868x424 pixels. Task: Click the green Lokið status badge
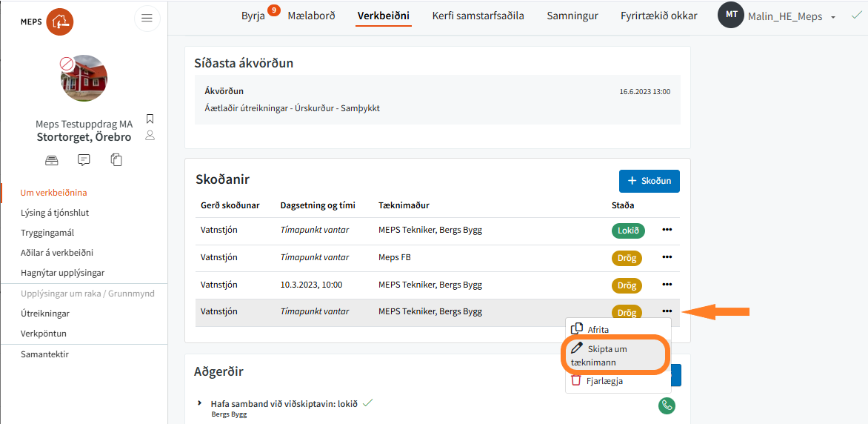pyautogui.click(x=628, y=231)
